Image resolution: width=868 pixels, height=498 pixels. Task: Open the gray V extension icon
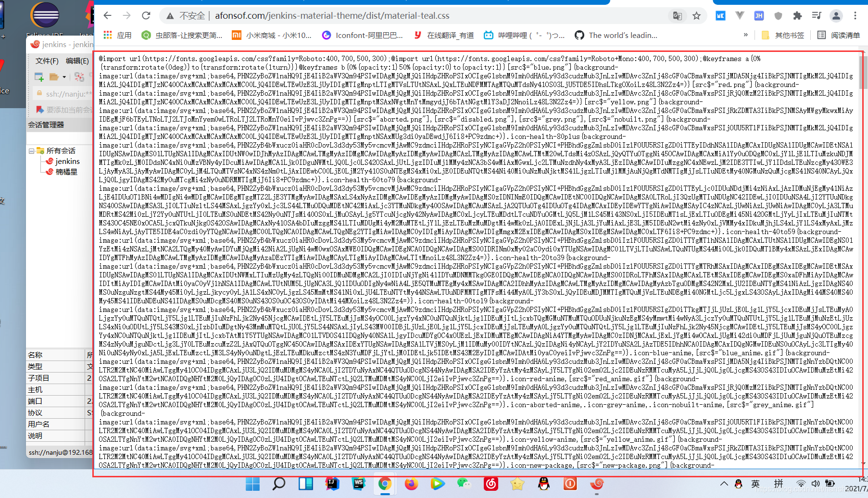740,16
